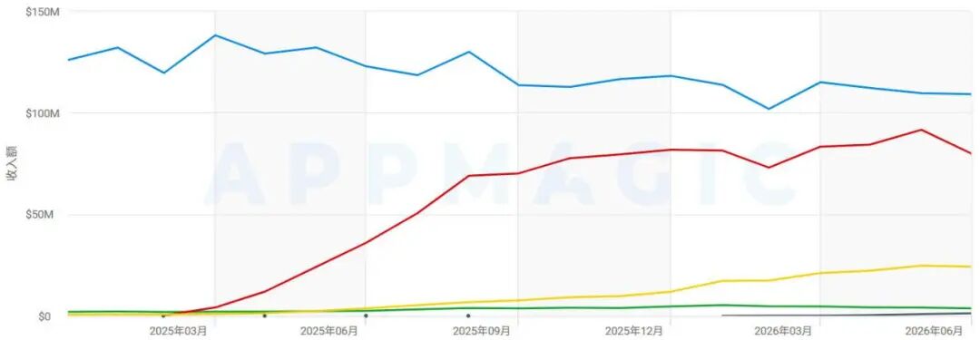Click the 2025年12月 x-axis label
Viewport: 980px width, 340px height.
pos(634,329)
